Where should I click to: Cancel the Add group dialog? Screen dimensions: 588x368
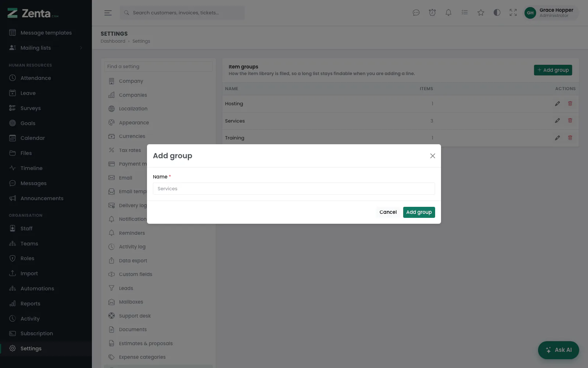tap(388, 212)
